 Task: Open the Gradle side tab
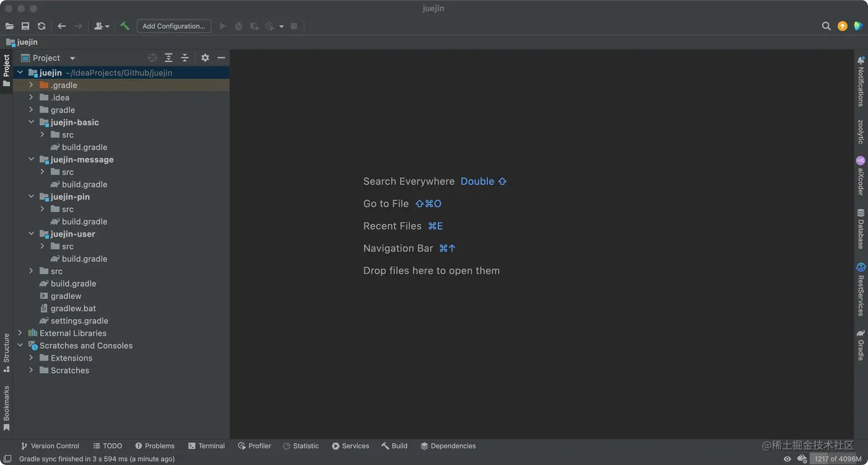[x=861, y=345]
